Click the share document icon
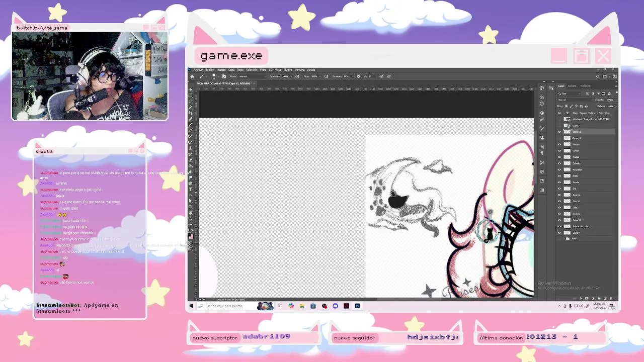 (x=614, y=76)
